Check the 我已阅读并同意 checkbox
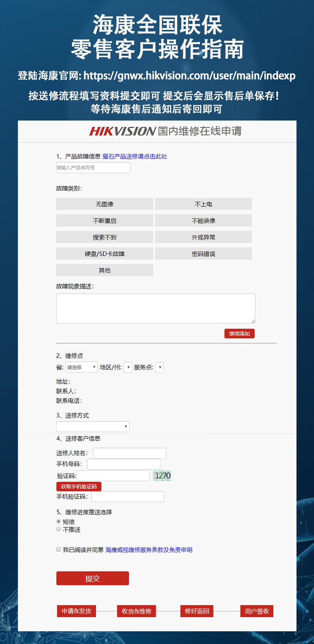The image size is (314, 644). 59,549
